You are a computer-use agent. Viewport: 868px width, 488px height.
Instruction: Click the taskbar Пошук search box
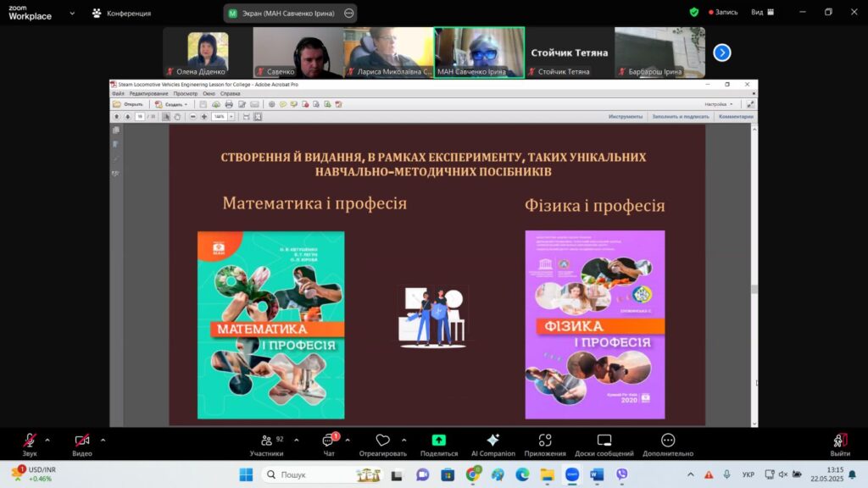coord(322,474)
